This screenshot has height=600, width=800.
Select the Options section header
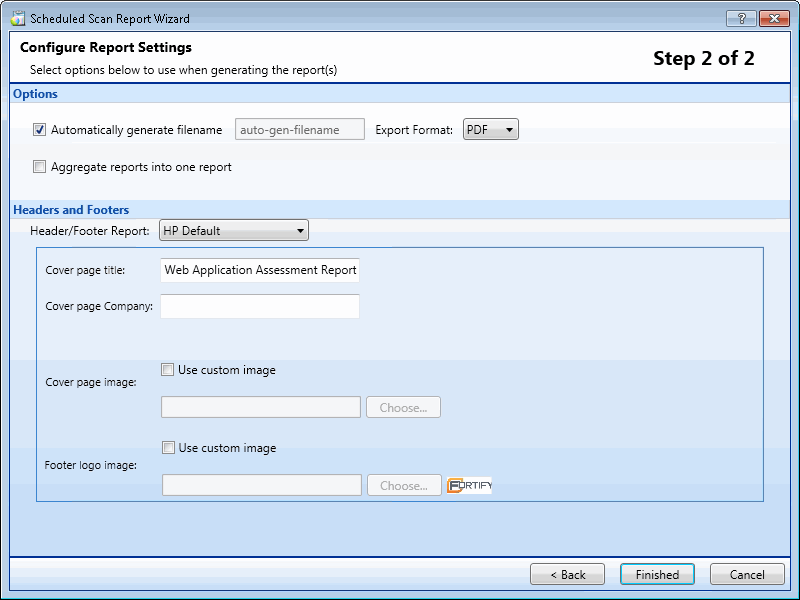[35, 93]
